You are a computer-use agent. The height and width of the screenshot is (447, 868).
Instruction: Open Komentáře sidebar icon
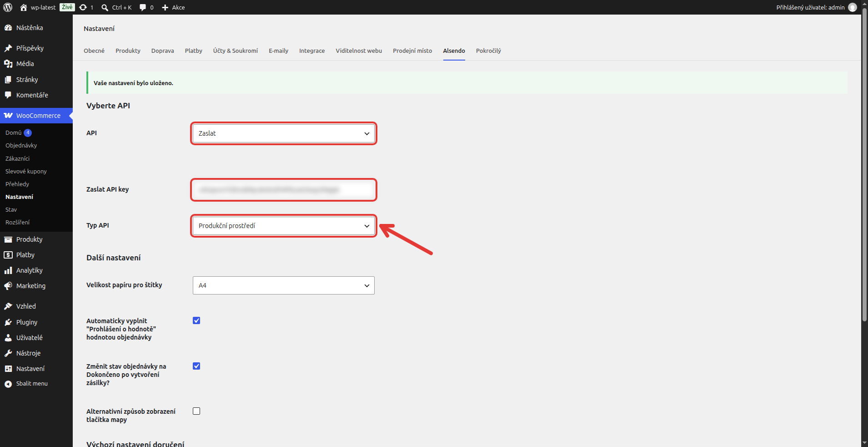coord(8,95)
